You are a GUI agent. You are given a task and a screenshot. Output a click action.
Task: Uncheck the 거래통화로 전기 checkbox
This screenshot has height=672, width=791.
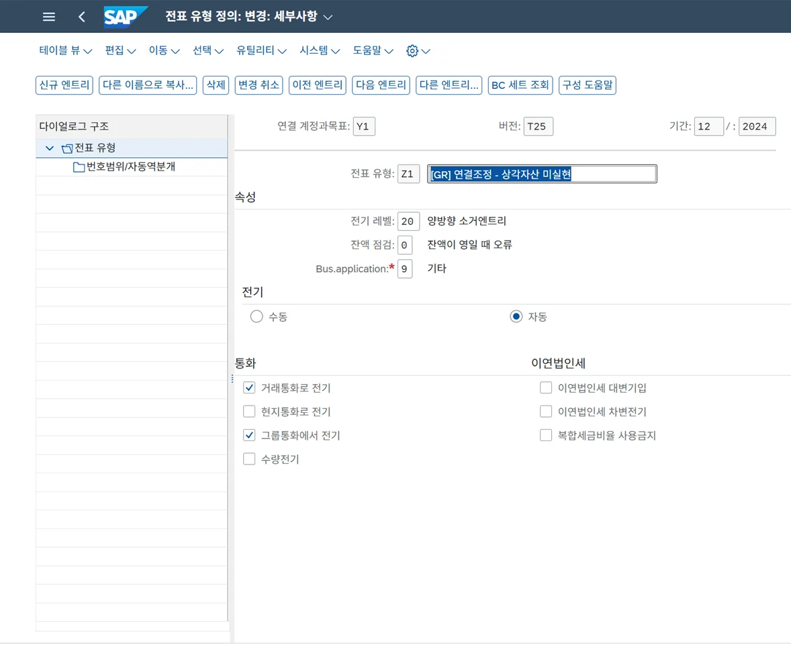(249, 387)
